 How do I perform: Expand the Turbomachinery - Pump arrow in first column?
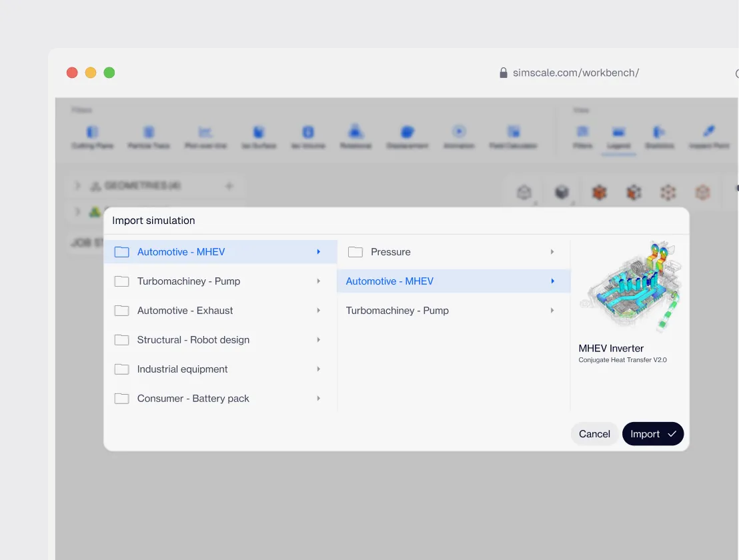click(x=319, y=281)
